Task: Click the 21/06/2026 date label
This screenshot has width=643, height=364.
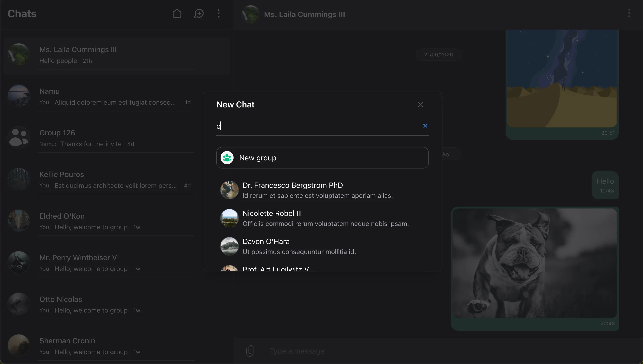Action: pos(438,54)
